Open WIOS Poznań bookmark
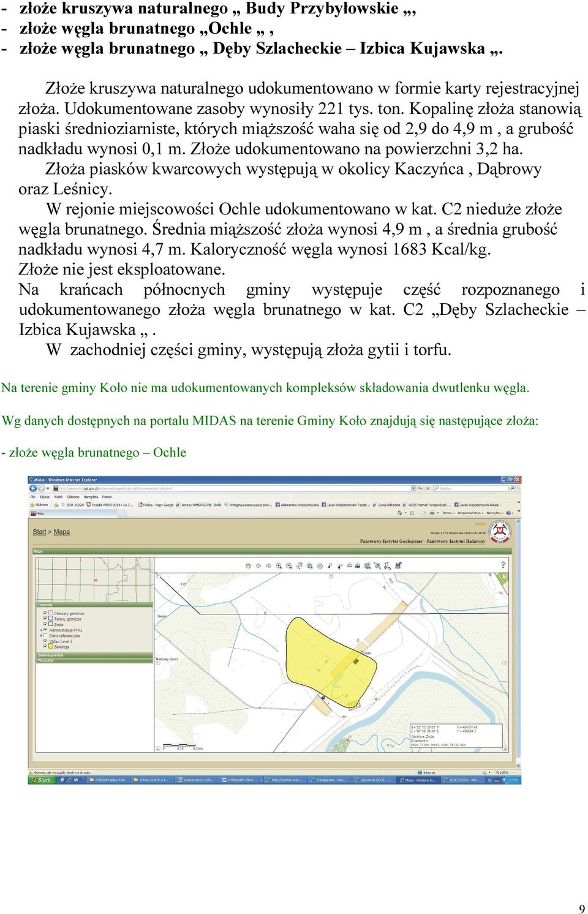This screenshot has width=588, height=914. coord(426,505)
